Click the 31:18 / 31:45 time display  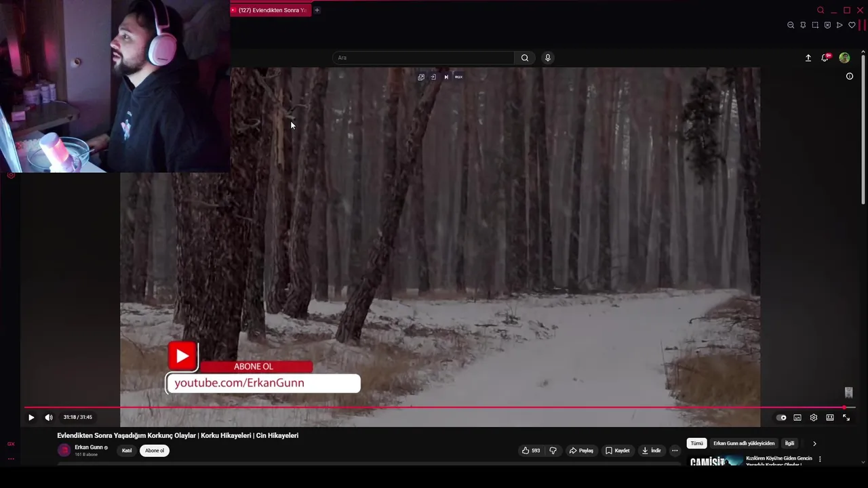77,418
